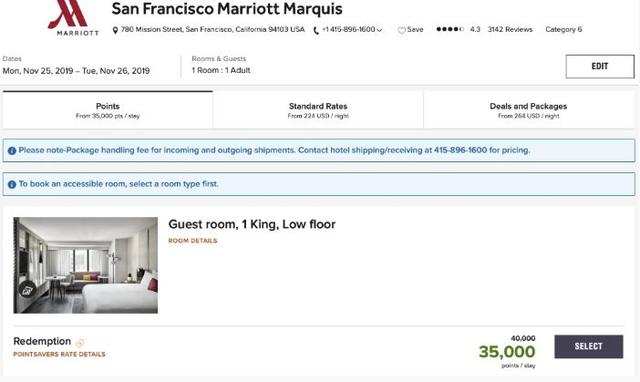Screen dimensions: 640x382
Task: Open PointSavers Rate Details link
Action: [x=59, y=354]
